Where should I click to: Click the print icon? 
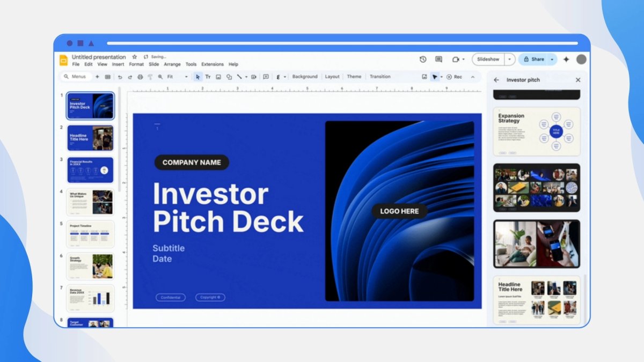140,77
